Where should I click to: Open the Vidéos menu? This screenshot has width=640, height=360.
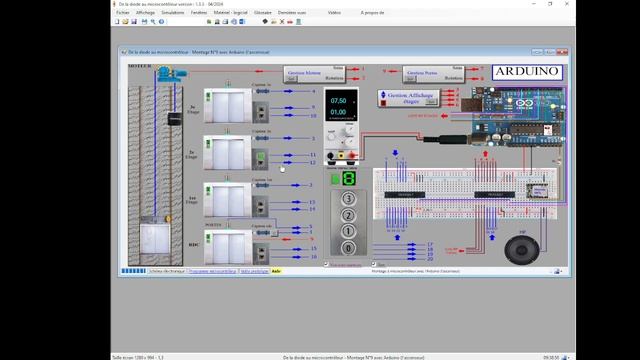(x=334, y=13)
